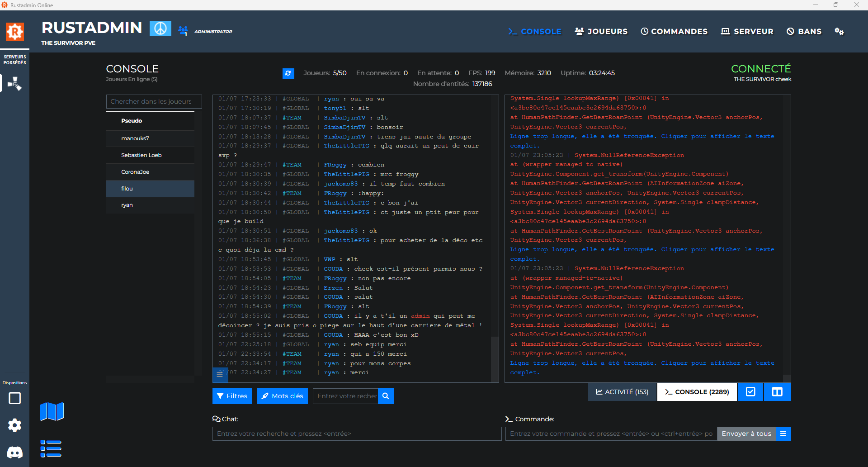
Task: Open the menu beside Envoyer à tous
Action: [x=783, y=434]
